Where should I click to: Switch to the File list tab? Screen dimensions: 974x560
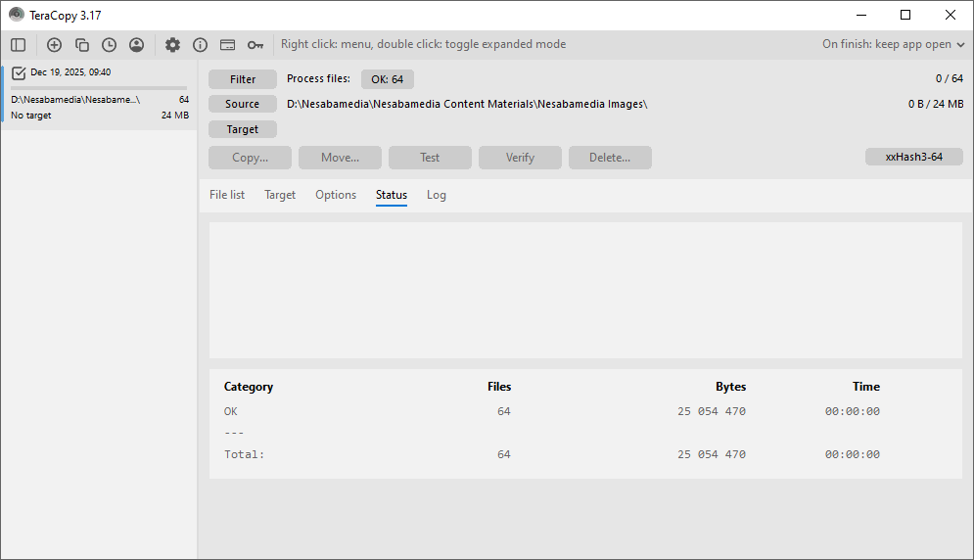tap(227, 195)
